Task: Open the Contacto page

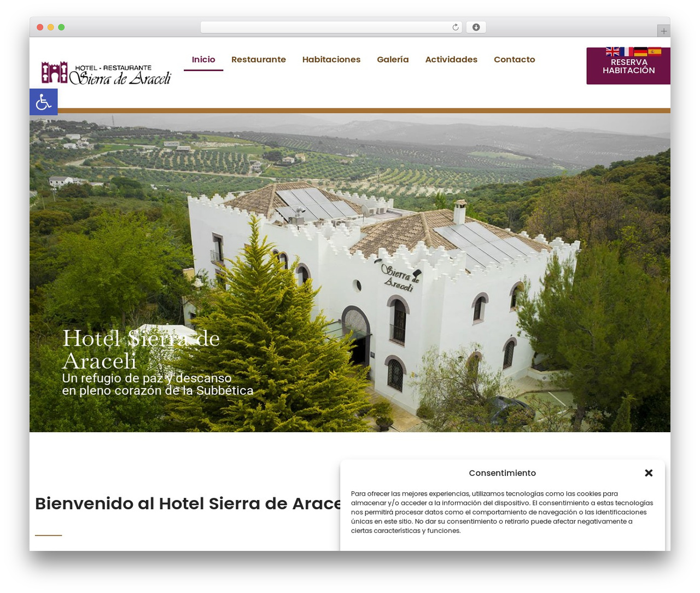Action: [x=514, y=60]
